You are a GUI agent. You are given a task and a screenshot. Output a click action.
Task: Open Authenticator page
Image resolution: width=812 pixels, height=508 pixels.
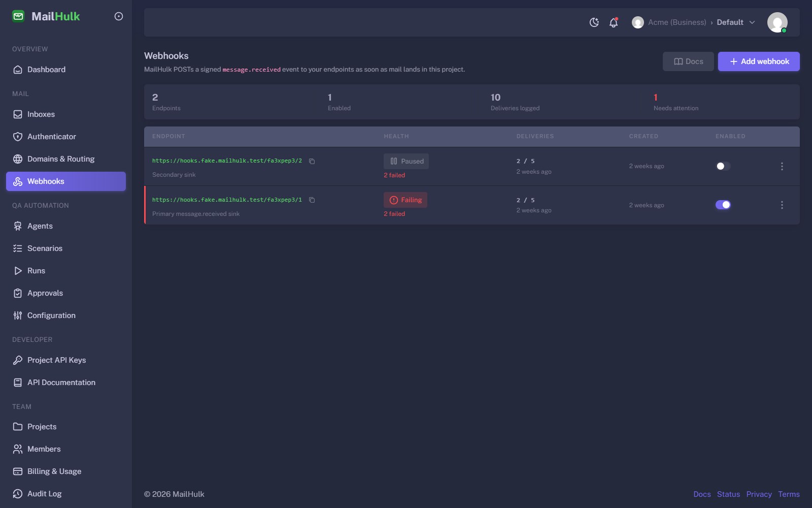click(x=66, y=137)
